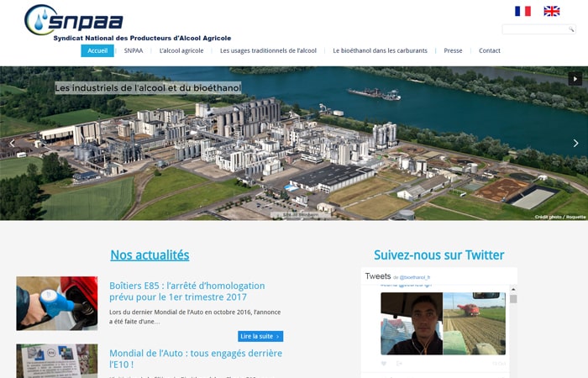Open the tractor driver selfie tweet photo

tap(412, 323)
